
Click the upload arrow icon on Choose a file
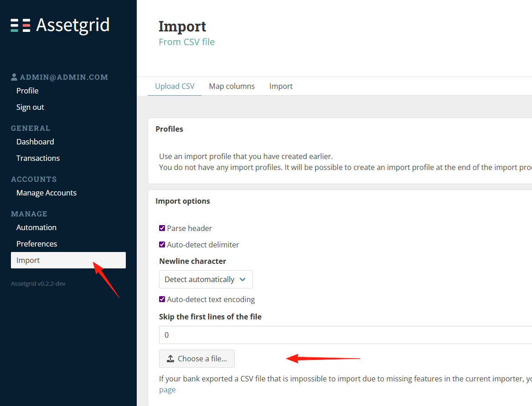170,359
